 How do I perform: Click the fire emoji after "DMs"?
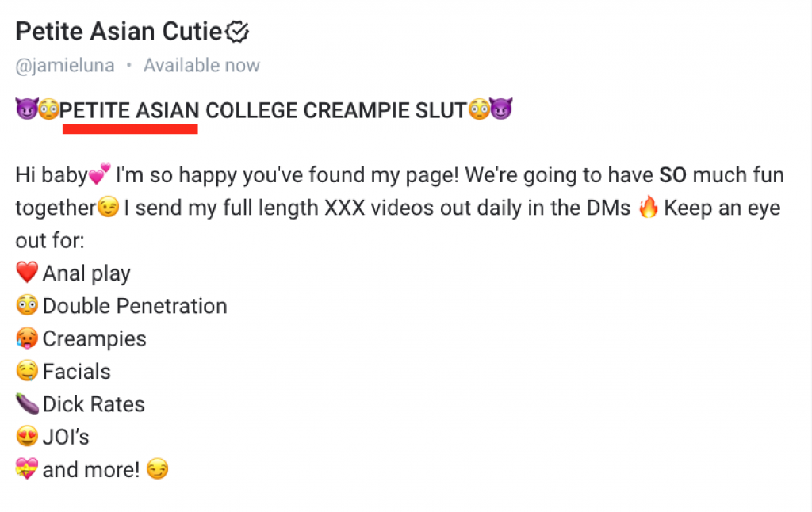tap(648, 207)
